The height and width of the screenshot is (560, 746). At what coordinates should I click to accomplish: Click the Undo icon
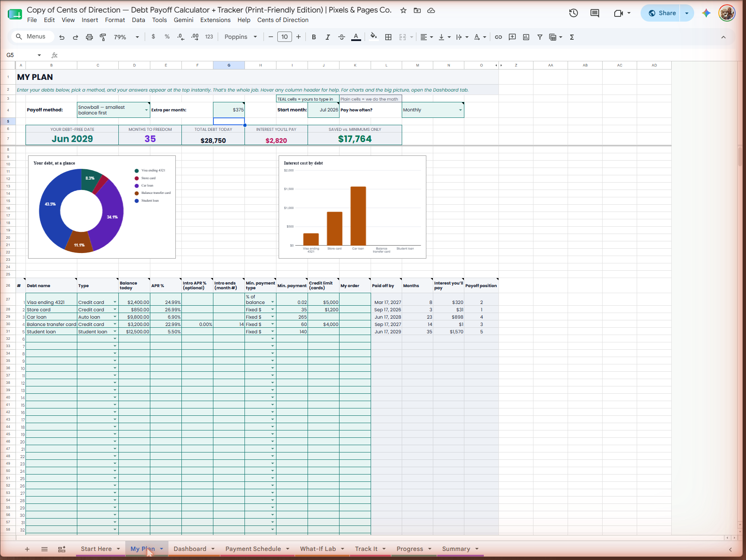[x=62, y=37]
